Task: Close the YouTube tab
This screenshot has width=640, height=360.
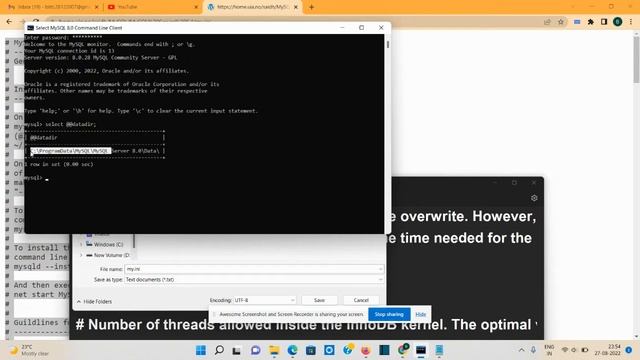Action: (196, 7)
